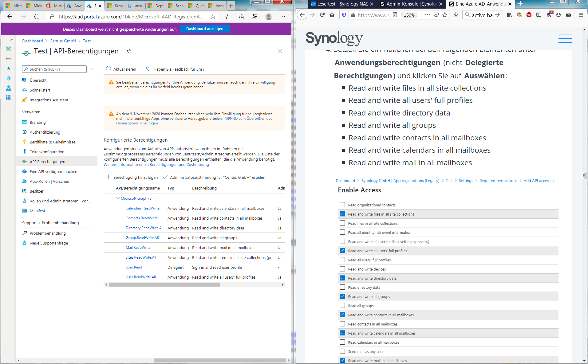
Task: Click Berechtigung hinzufügen
Action: (132, 177)
